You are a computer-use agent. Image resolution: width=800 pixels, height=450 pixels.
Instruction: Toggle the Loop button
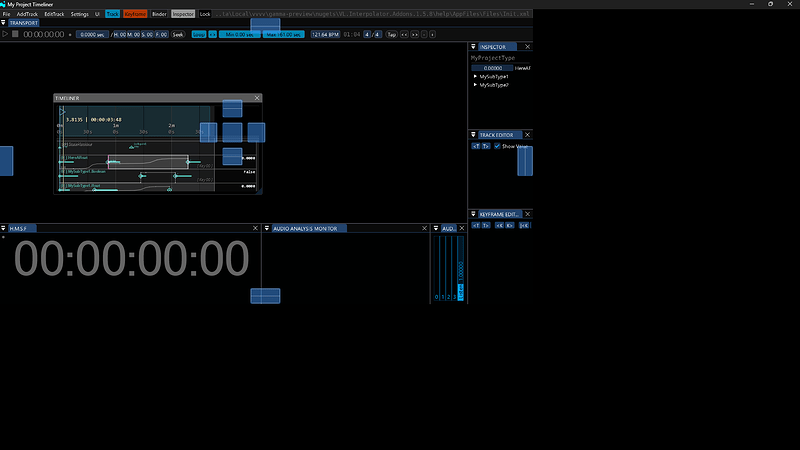pyautogui.click(x=199, y=34)
